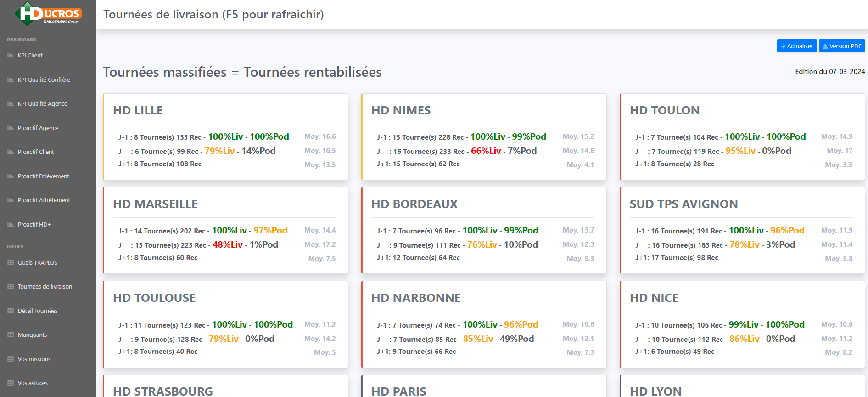Screen dimensions: 868x397
Task: Click the chart icon beside KPI Client
Action: point(11,56)
